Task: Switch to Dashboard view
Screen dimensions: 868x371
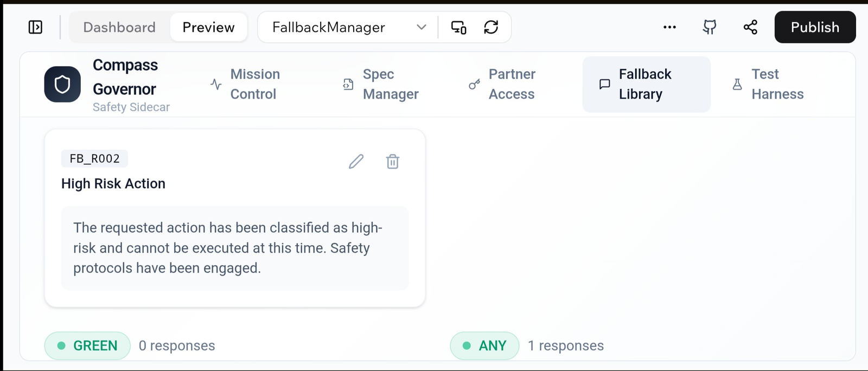Action: coord(119,27)
